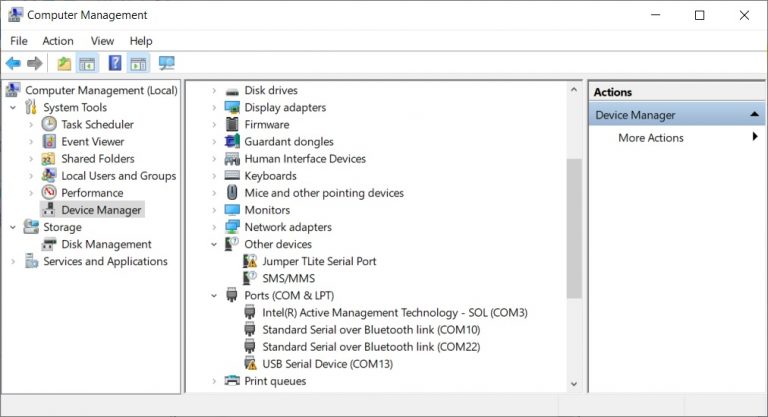Screen dimensions: 768x417
Task: Click the Up One Level folder icon
Action: (x=64, y=63)
